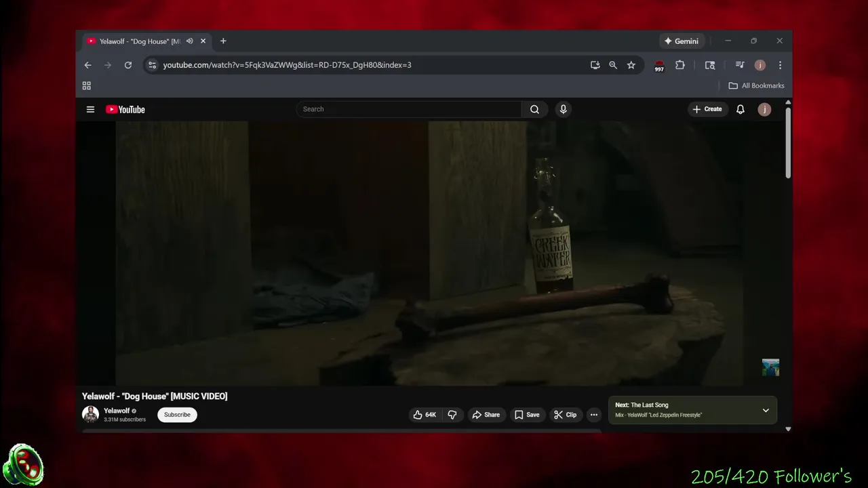868x488 pixels.
Task: Click the install app icon in address bar
Action: pyautogui.click(x=595, y=65)
